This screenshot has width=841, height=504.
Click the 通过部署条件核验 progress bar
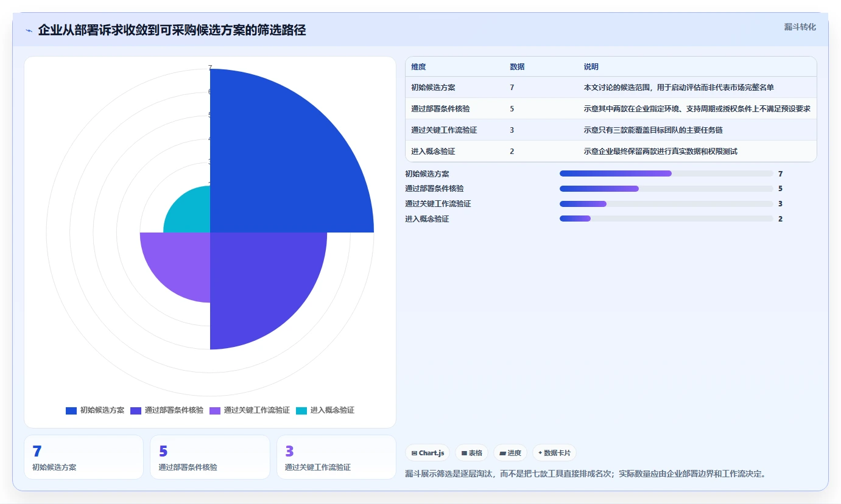point(666,189)
